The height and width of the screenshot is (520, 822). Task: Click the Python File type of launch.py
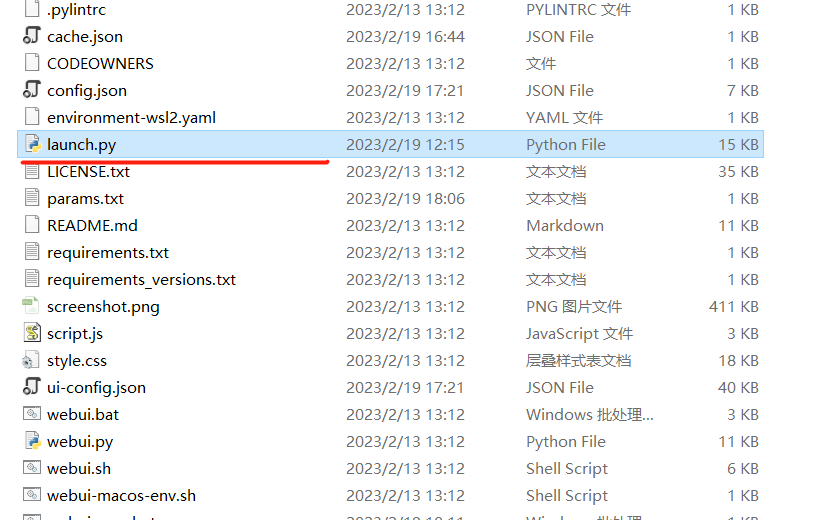point(566,144)
